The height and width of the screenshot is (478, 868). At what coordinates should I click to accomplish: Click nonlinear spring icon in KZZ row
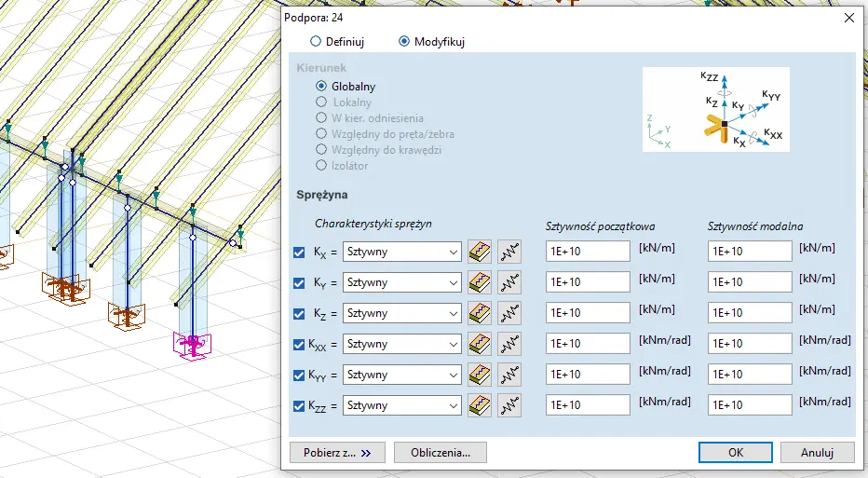[509, 405]
